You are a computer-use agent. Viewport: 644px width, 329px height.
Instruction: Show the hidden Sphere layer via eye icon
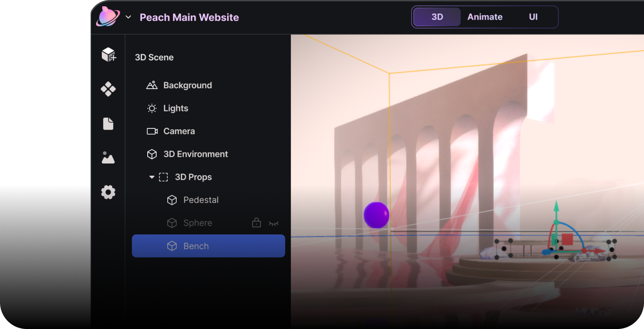pyautogui.click(x=274, y=223)
